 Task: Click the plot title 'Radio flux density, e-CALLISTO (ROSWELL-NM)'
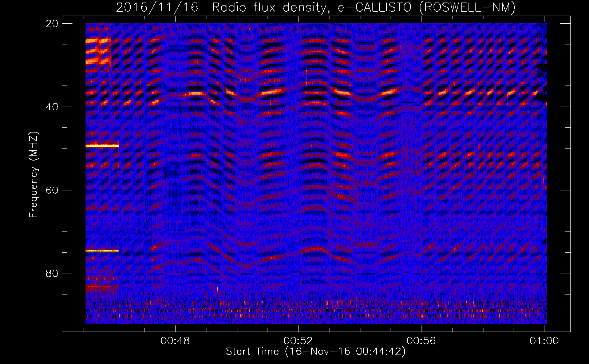pyautogui.click(x=364, y=7)
